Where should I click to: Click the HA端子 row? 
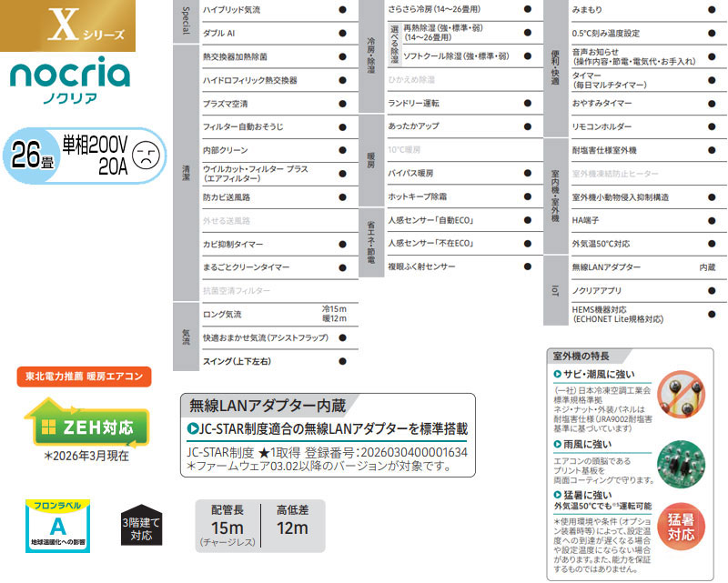[x=649, y=221]
